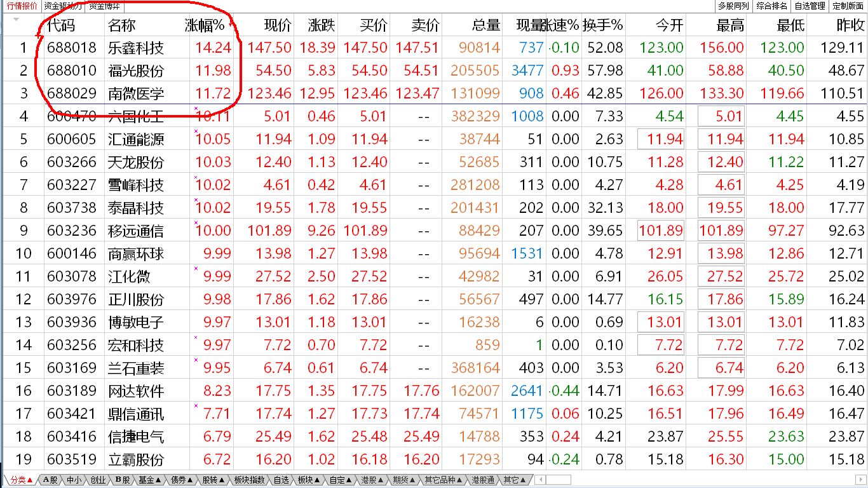Select stock 江化微 in the list
Image resolution: width=868 pixels, height=488 pixels.
coord(129,276)
